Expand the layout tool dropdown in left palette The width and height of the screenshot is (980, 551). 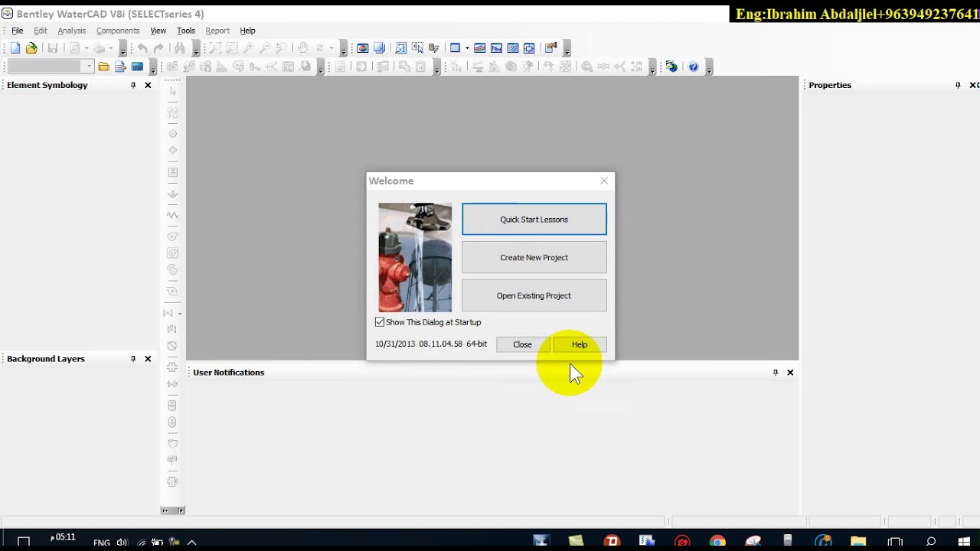coord(180,314)
